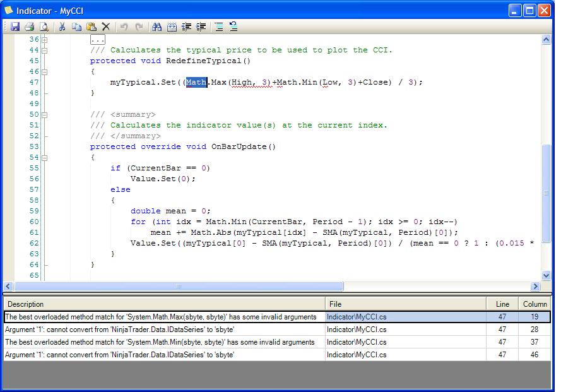The width and height of the screenshot is (585, 392).
Task: Collapse the OnBarUpdate body at line 54
Action: click(44, 158)
